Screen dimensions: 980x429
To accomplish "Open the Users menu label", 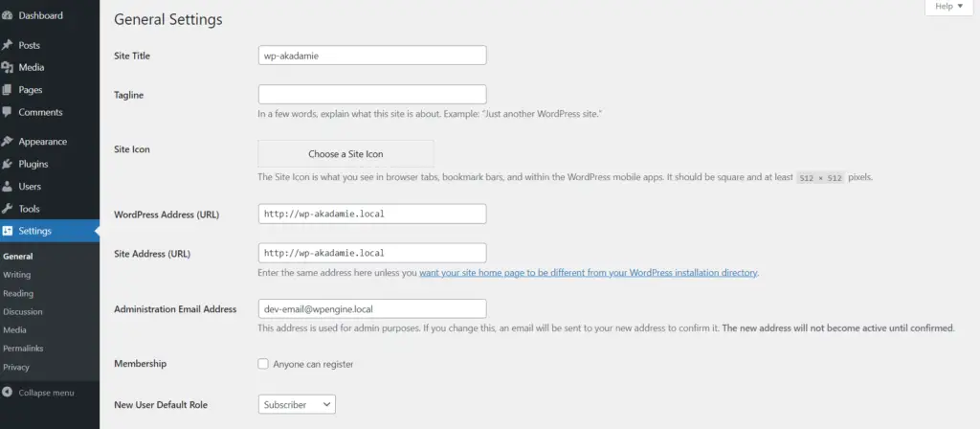I will tap(30, 187).
